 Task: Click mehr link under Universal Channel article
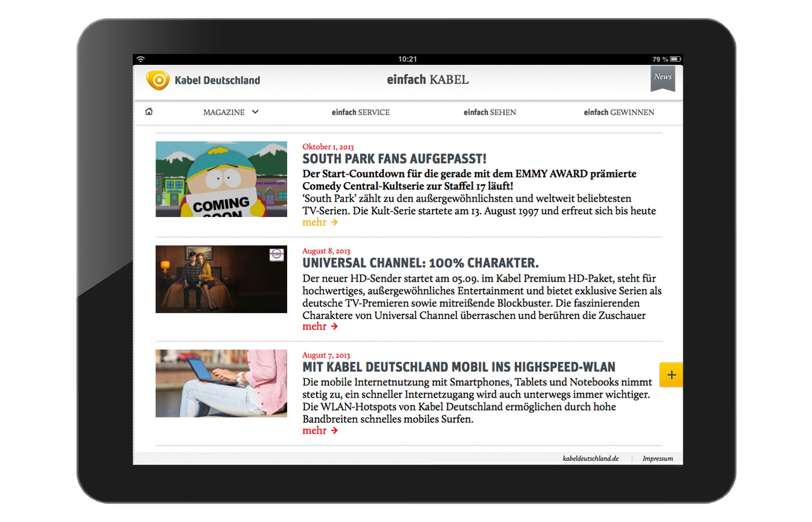pyautogui.click(x=320, y=327)
